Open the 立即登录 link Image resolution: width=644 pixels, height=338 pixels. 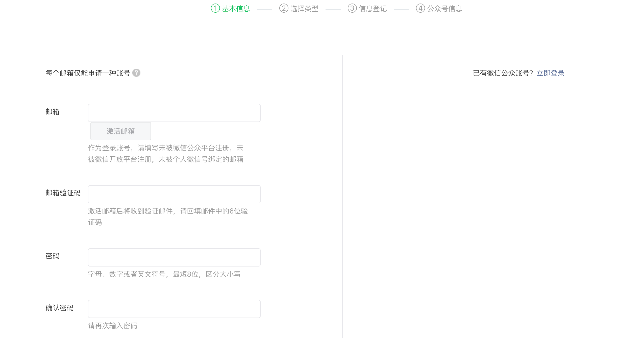[550, 73]
